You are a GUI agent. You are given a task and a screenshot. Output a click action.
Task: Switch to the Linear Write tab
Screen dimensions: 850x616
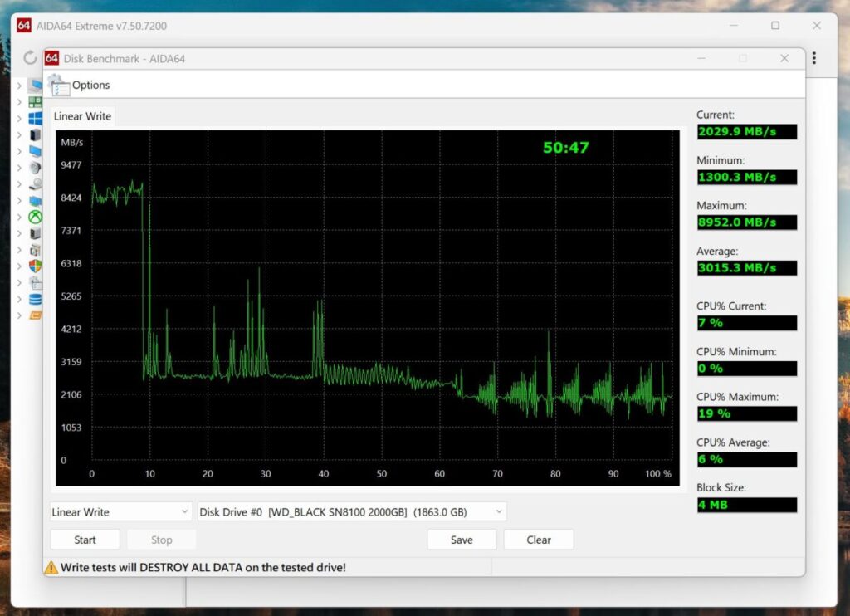pos(82,116)
